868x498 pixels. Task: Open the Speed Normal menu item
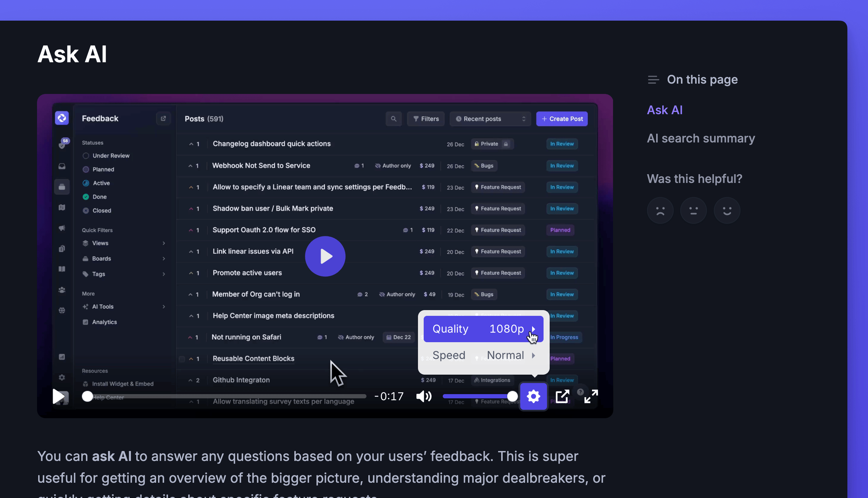483,355
